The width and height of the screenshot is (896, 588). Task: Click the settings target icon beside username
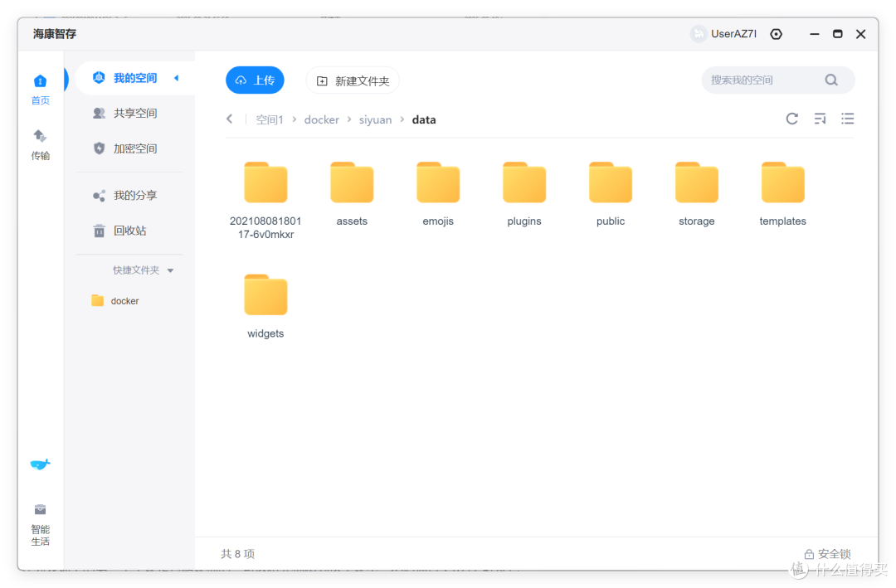tap(776, 34)
